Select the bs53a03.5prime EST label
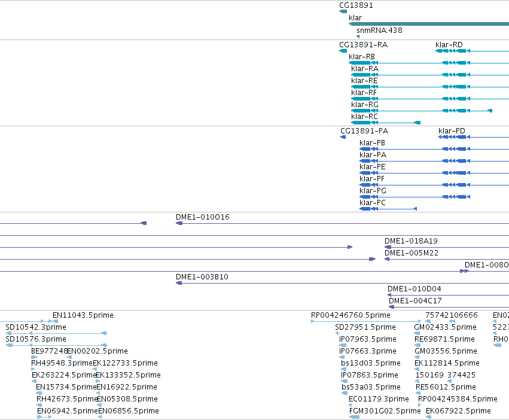 371,387
